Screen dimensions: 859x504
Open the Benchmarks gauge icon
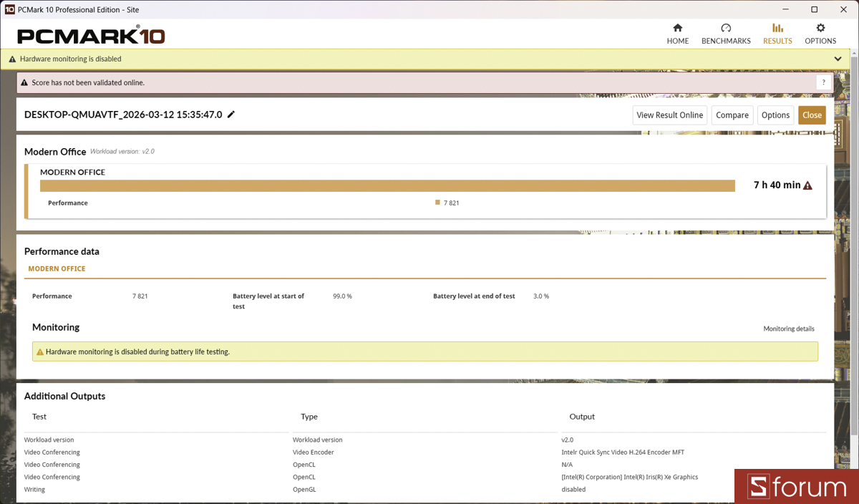pyautogui.click(x=726, y=28)
